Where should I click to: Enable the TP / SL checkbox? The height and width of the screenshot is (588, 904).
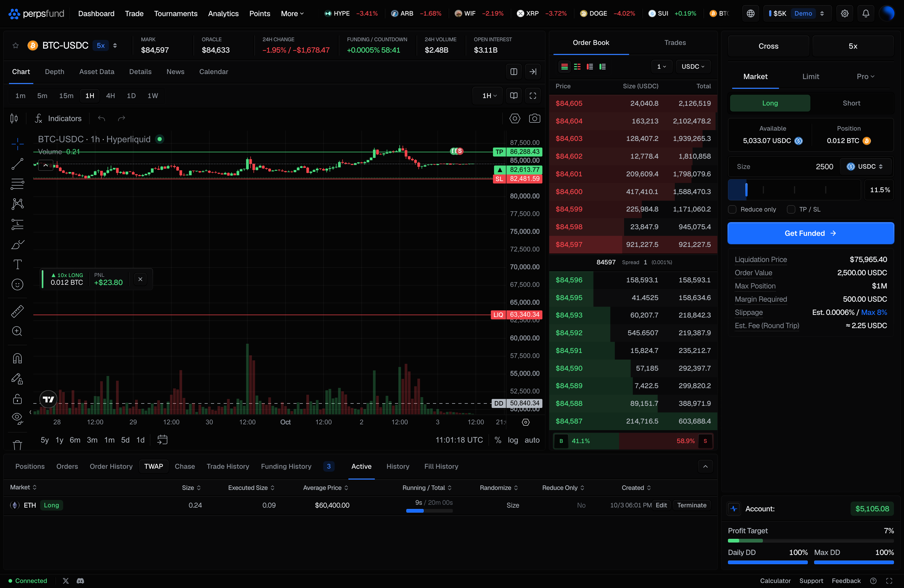tap(791, 209)
